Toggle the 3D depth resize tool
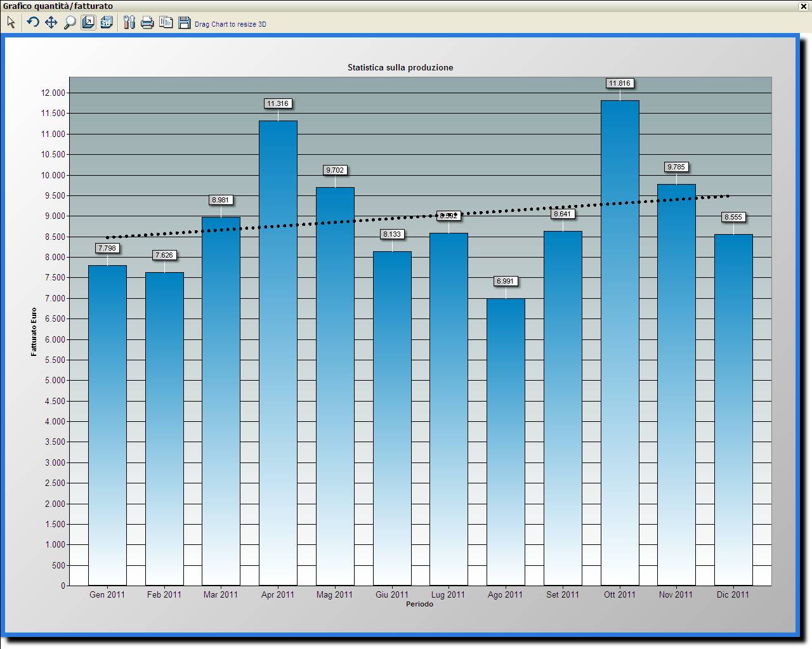Image resolution: width=812 pixels, height=649 pixels. (88, 23)
